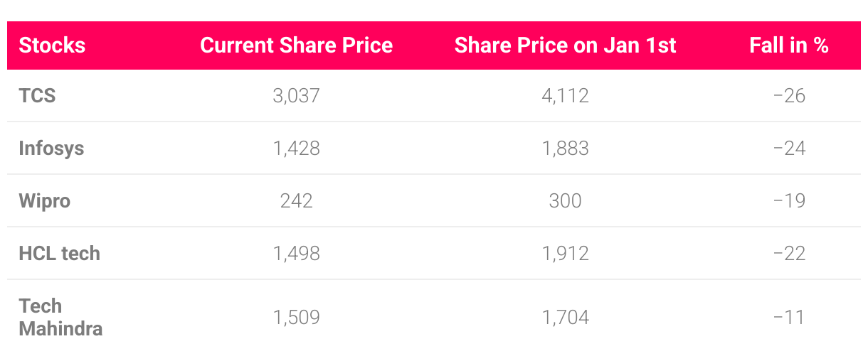Click Tech Mahindra current price 1,509
Image resolution: width=868 pixels, height=361 pixels.
pyautogui.click(x=296, y=317)
